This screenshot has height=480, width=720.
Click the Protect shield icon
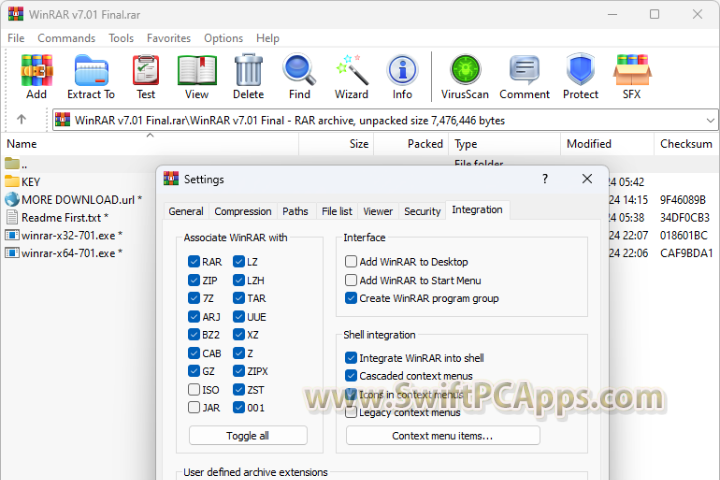click(x=580, y=70)
